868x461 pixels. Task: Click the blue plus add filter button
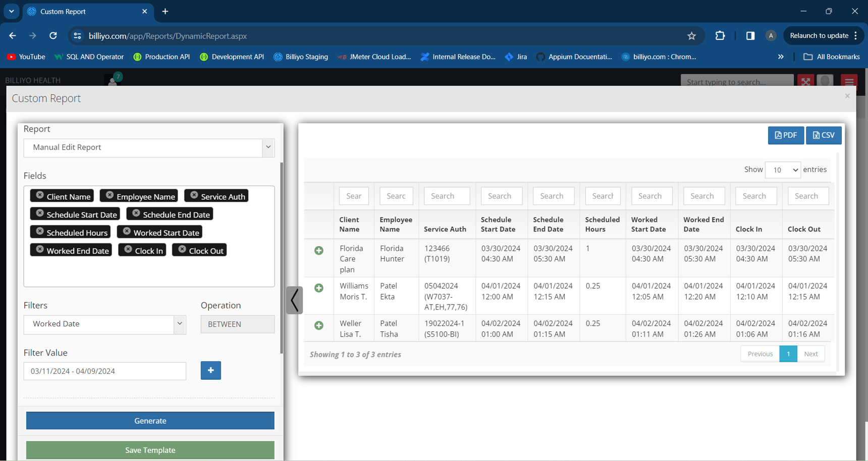pos(210,371)
